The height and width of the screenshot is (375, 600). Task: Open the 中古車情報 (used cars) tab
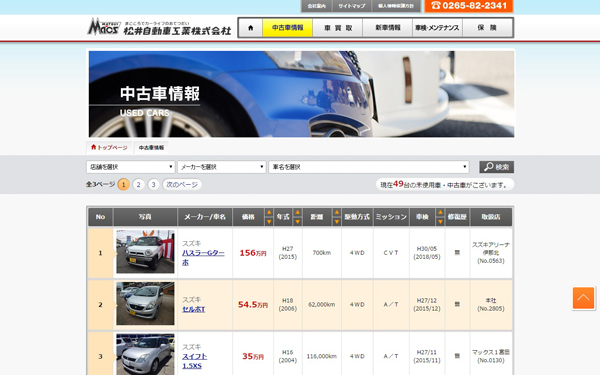click(x=287, y=28)
